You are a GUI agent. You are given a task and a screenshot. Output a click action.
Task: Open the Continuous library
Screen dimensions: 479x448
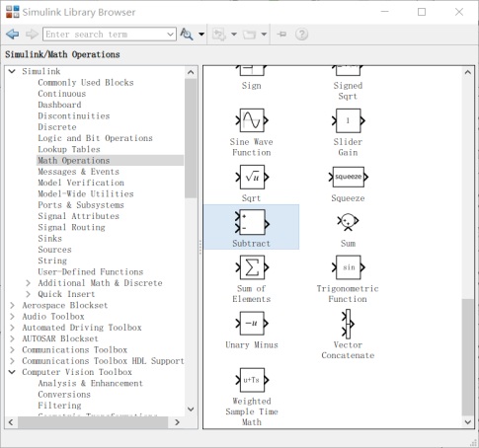click(x=62, y=94)
